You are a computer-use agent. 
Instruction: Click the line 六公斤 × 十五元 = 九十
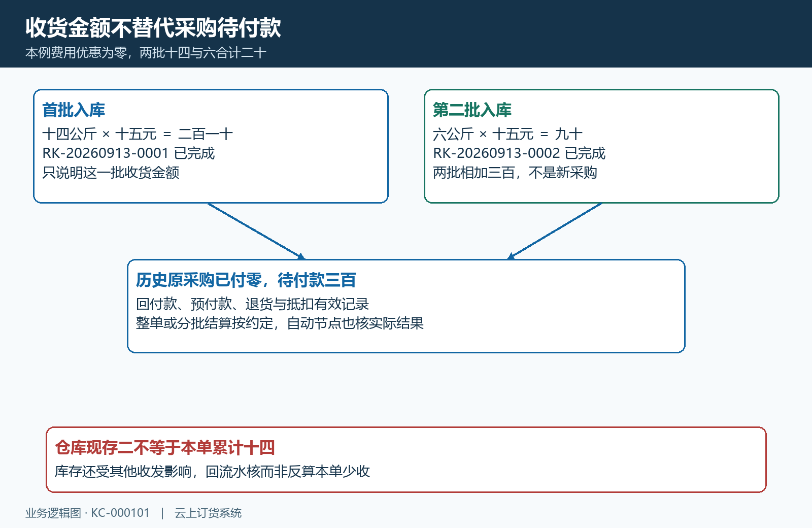click(507, 134)
